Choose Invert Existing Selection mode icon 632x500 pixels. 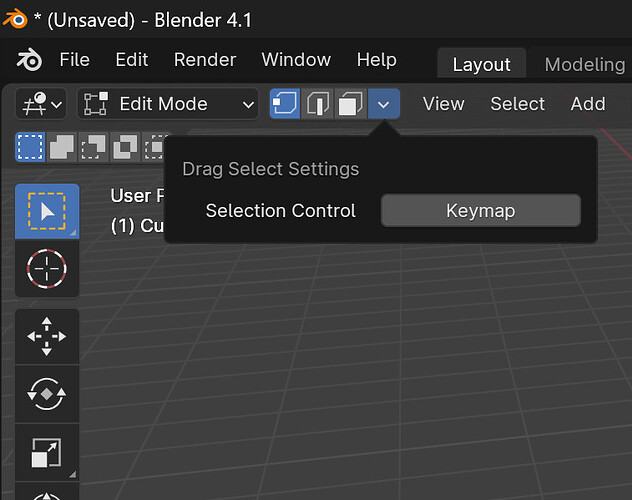coord(125,147)
